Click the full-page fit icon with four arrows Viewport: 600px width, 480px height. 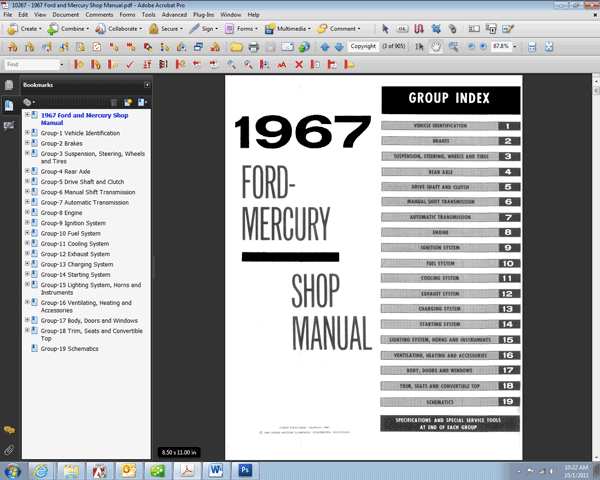click(549, 47)
